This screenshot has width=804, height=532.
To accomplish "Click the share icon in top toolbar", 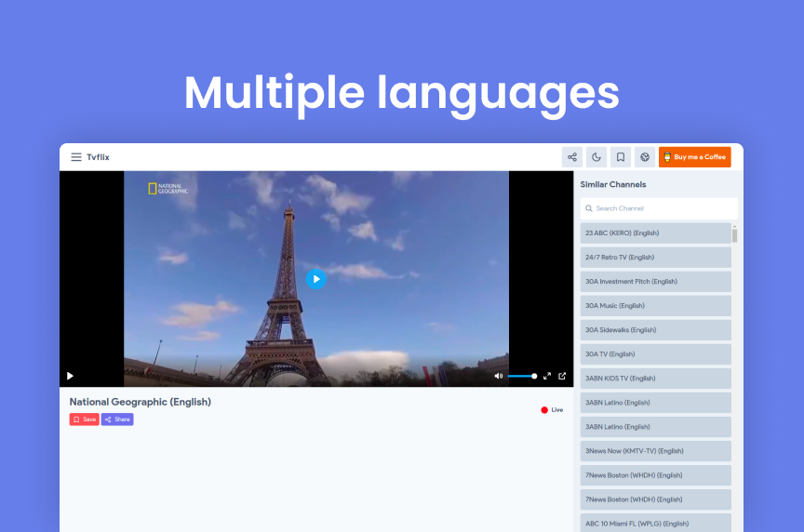I will (x=571, y=157).
